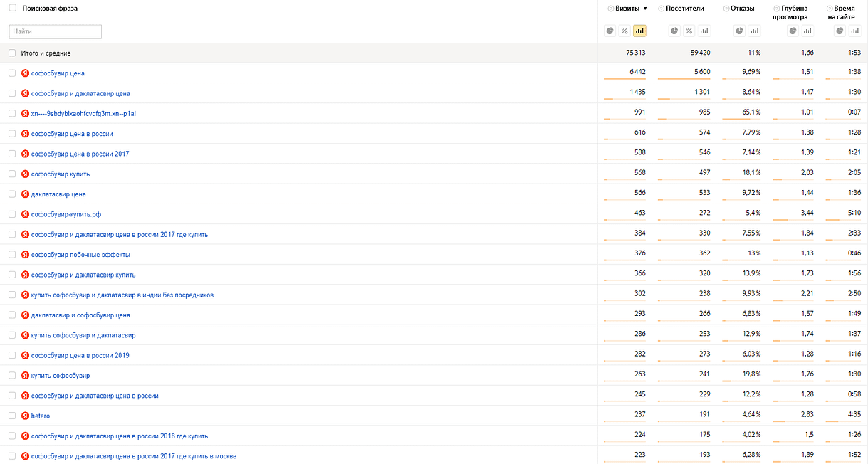
Task: Select the 'Итого и средние' checkbox
Action: 12,53
